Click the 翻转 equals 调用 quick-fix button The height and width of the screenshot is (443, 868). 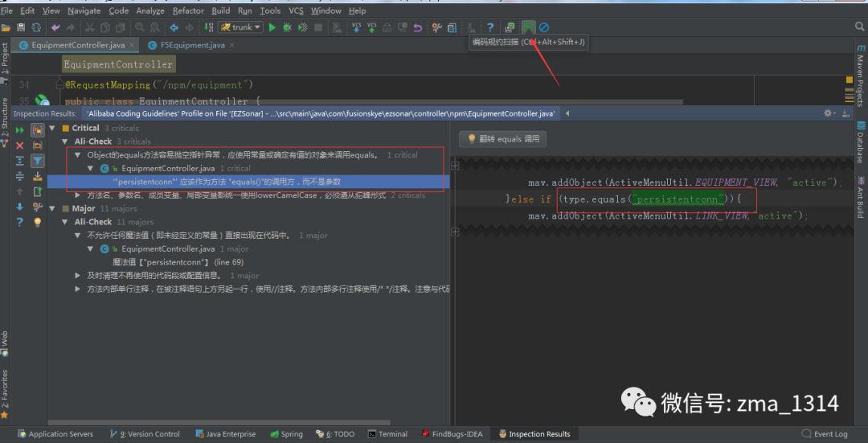click(503, 139)
